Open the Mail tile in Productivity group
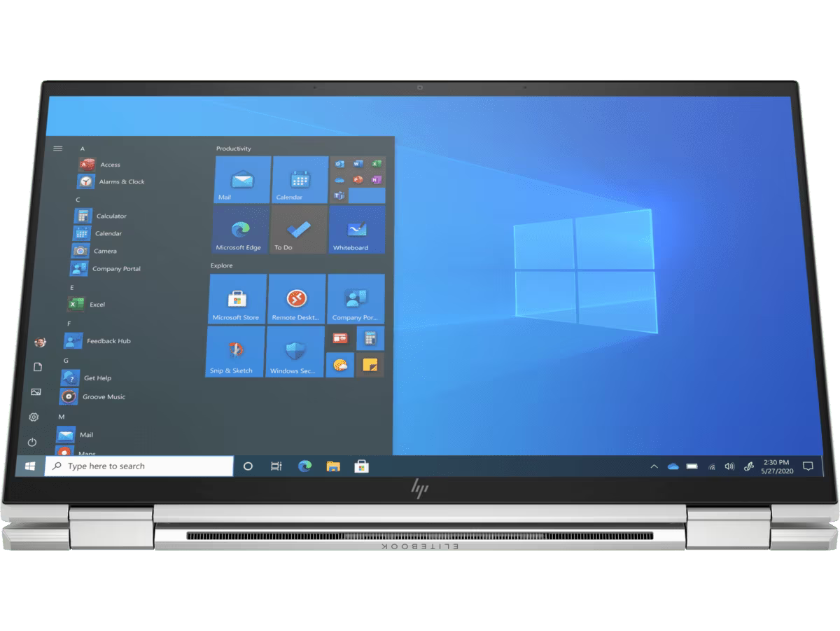The image size is (840, 631). [242, 179]
